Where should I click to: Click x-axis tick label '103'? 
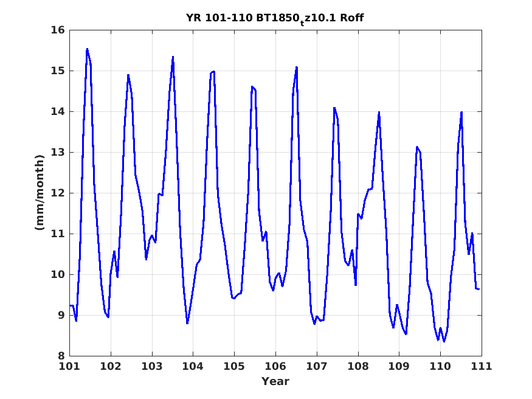point(151,366)
